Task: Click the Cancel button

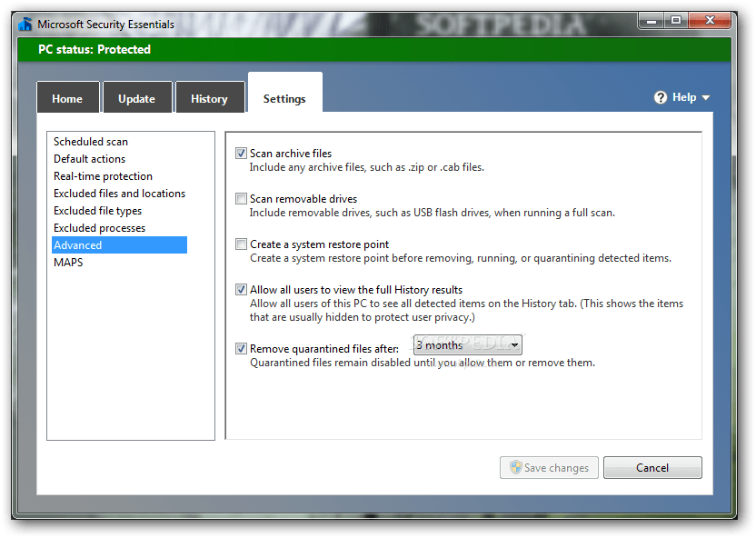Action: pyautogui.click(x=652, y=467)
